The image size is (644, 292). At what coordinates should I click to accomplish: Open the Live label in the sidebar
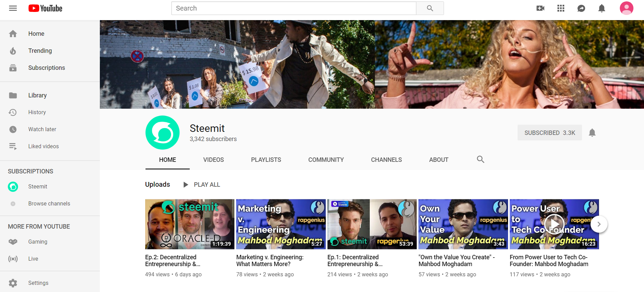pyautogui.click(x=33, y=259)
